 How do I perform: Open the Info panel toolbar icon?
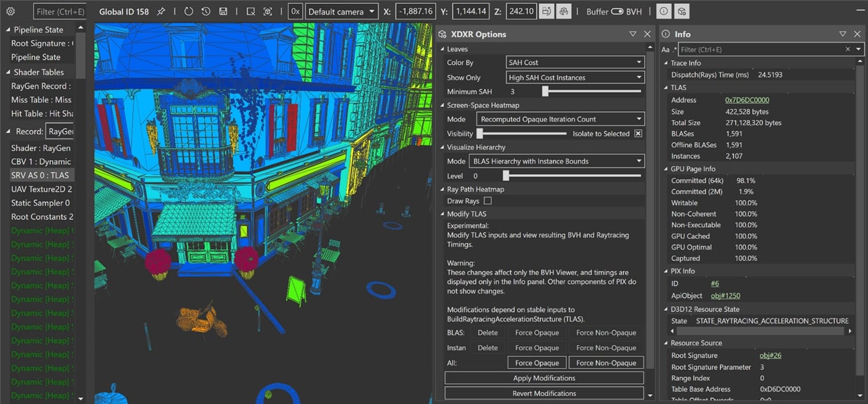pos(664,11)
